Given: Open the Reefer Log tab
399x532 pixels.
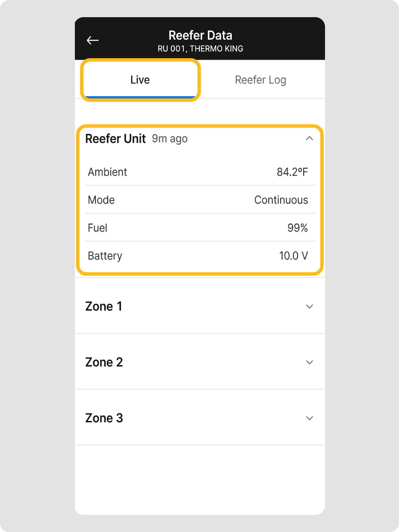Looking at the screenshot, I should tap(260, 80).
